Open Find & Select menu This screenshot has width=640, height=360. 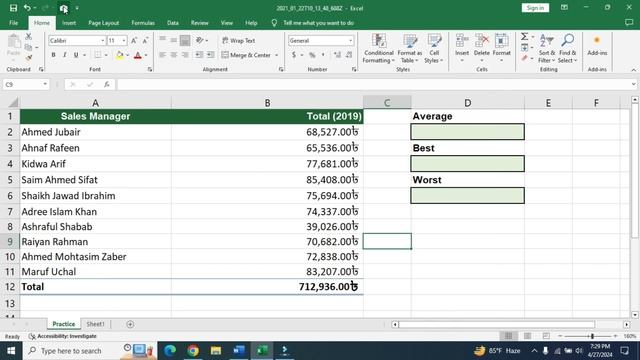click(567, 49)
